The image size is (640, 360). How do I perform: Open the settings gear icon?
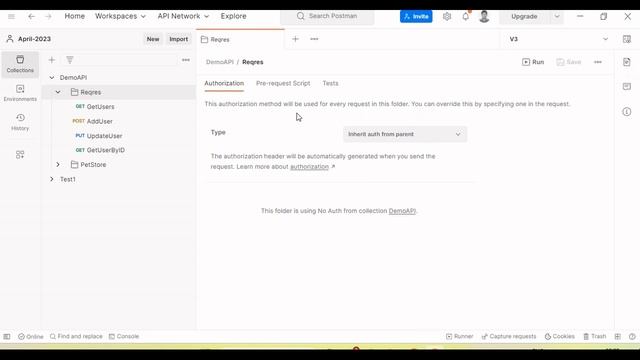point(447,16)
